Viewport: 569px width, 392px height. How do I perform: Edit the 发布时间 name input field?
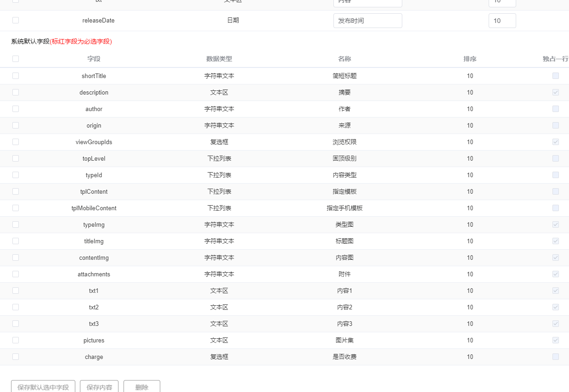coord(368,21)
